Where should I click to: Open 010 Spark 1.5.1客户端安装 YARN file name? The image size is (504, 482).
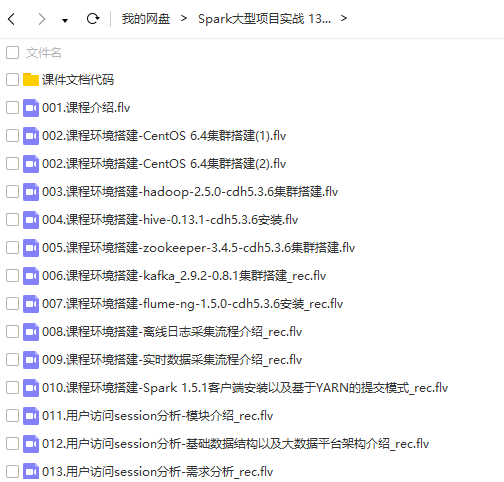[245, 388]
